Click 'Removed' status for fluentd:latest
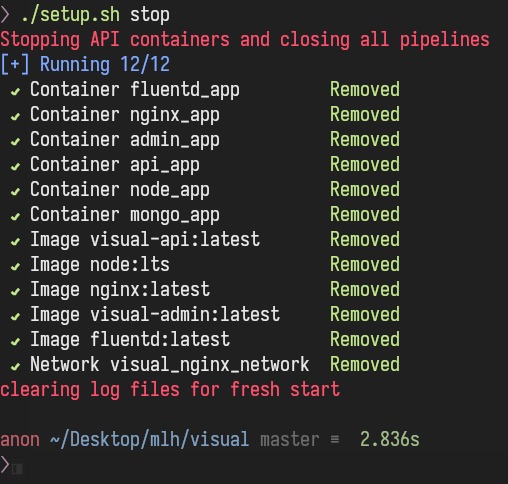Image resolution: width=508 pixels, height=484 pixels. (365, 339)
